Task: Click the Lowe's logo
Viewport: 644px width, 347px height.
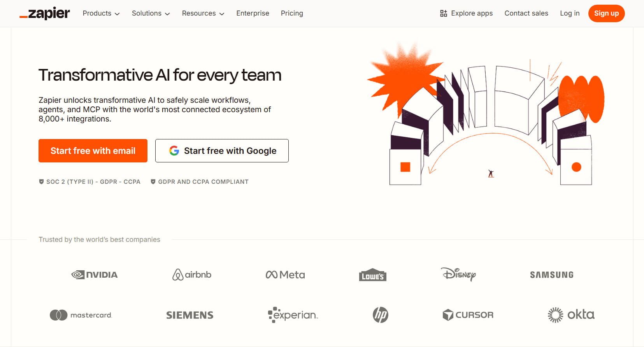Action: click(373, 275)
